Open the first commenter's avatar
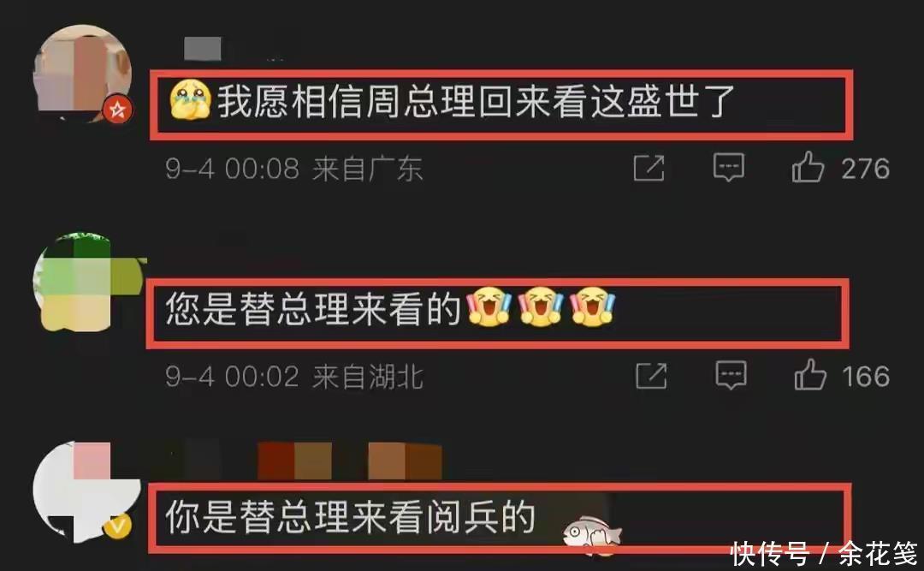Screen dimensions: 924x571 click(x=82, y=73)
